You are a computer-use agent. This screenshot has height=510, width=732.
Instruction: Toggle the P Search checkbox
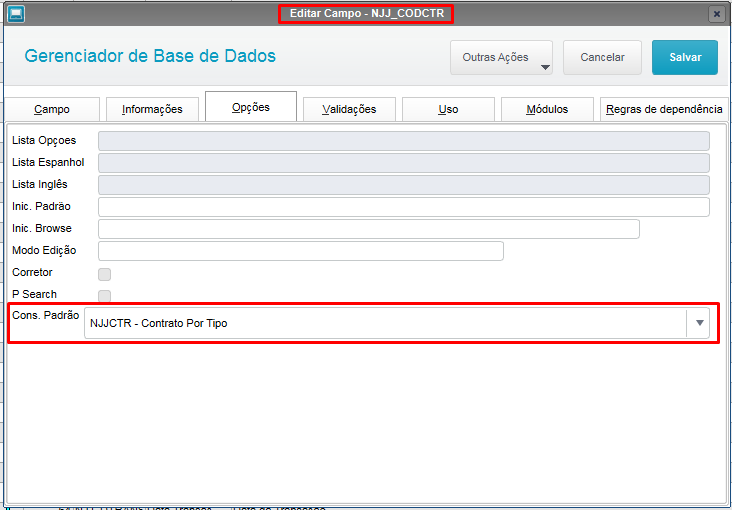pyautogui.click(x=105, y=296)
